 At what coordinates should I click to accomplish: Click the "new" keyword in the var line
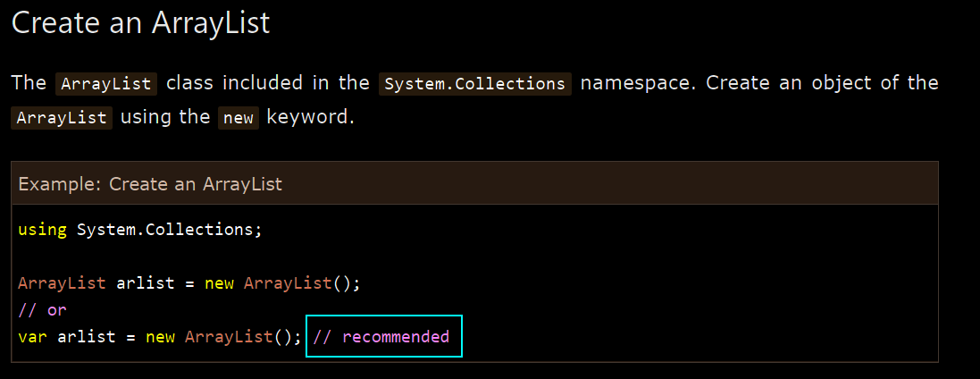point(161,336)
